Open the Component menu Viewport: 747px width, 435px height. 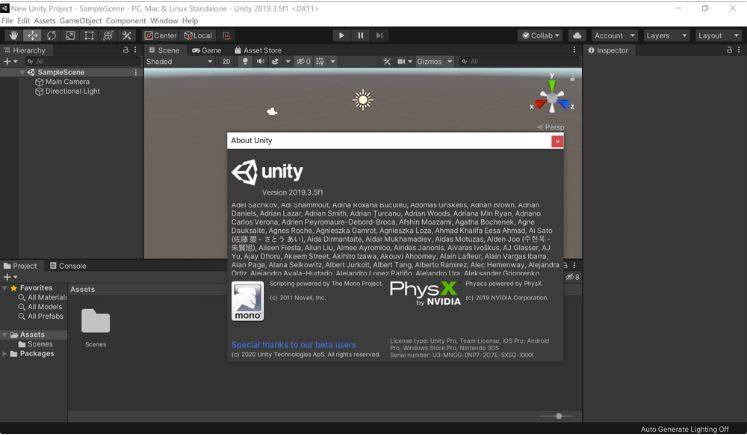126,21
